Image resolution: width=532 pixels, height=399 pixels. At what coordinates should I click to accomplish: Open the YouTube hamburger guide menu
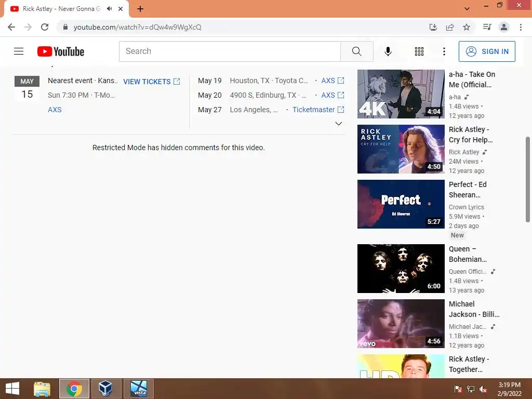click(x=19, y=51)
